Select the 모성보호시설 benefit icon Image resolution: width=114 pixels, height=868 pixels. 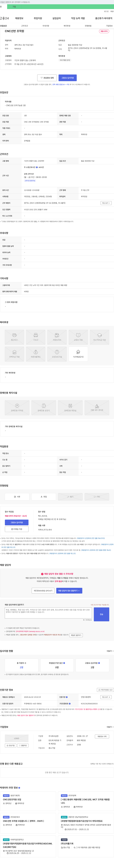pyautogui.click(x=57, y=354)
